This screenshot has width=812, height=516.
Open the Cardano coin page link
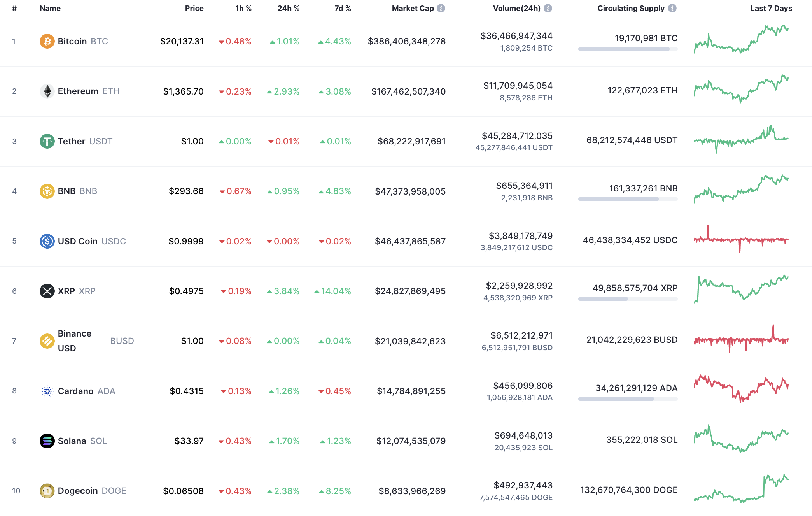76,391
